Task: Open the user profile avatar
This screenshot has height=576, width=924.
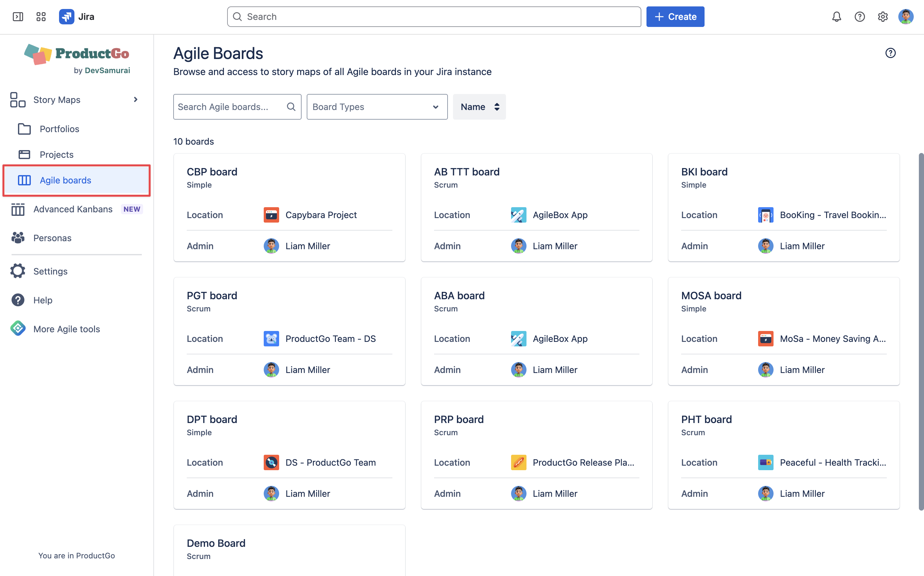Action: pyautogui.click(x=906, y=17)
